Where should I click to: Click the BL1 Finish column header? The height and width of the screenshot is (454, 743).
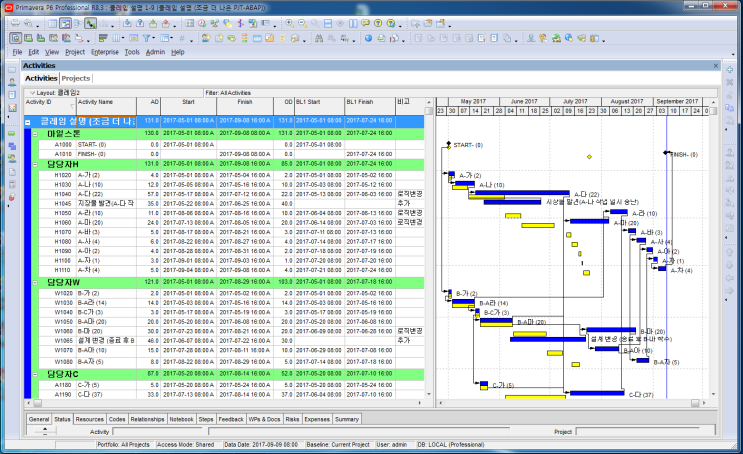(x=370, y=106)
